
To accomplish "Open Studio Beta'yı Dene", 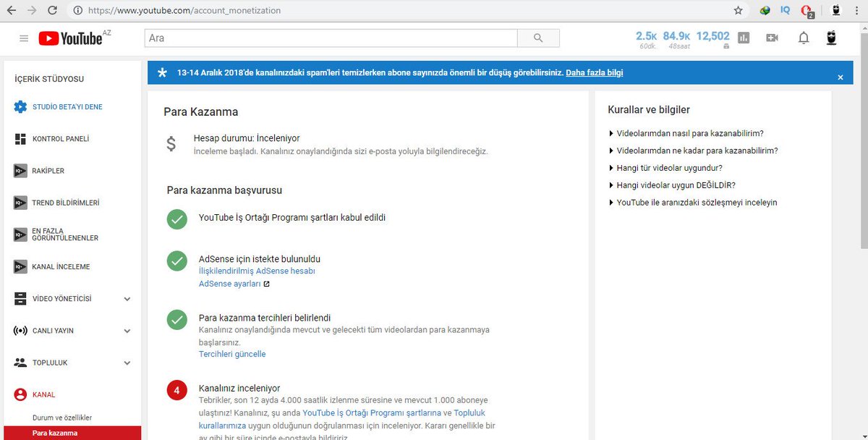I will coord(67,107).
